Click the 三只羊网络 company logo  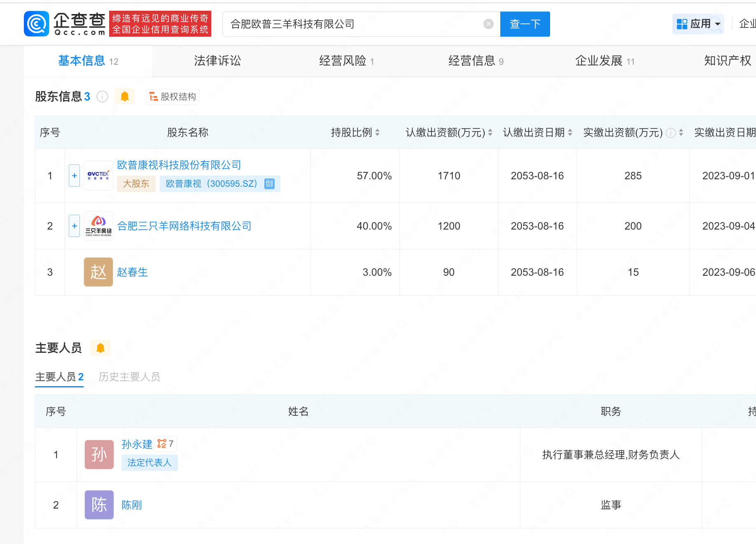tap(98, 226)
